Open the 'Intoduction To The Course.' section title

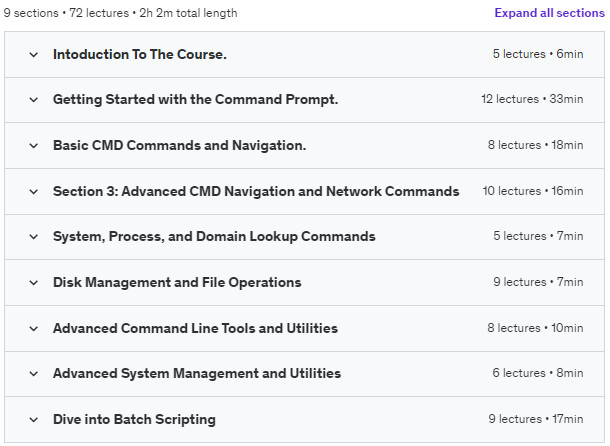tap(140, 54)
